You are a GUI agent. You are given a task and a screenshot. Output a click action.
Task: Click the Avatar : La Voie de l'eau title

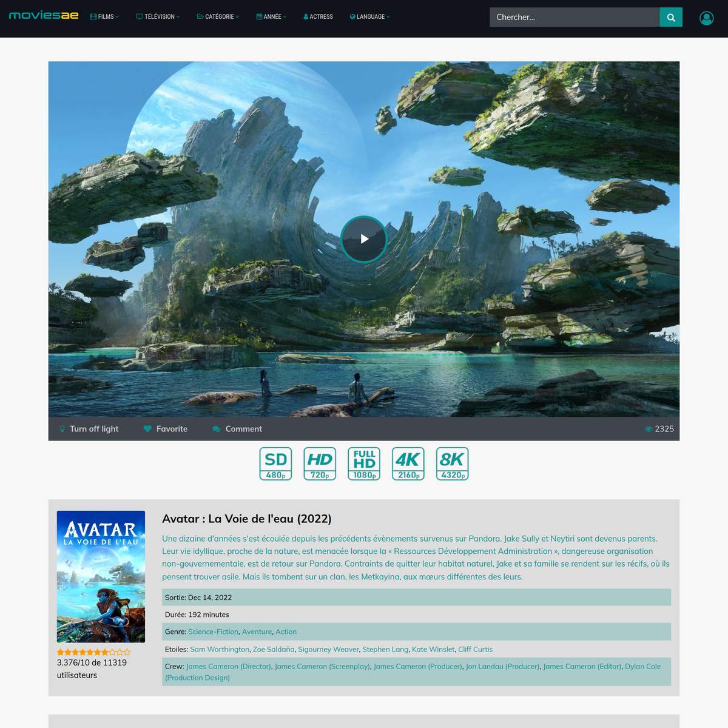point(247,519)
